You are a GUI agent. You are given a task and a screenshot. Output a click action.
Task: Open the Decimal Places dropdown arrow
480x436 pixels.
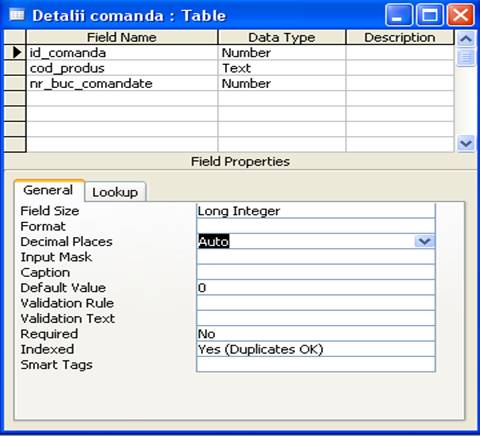click(425, 241)
